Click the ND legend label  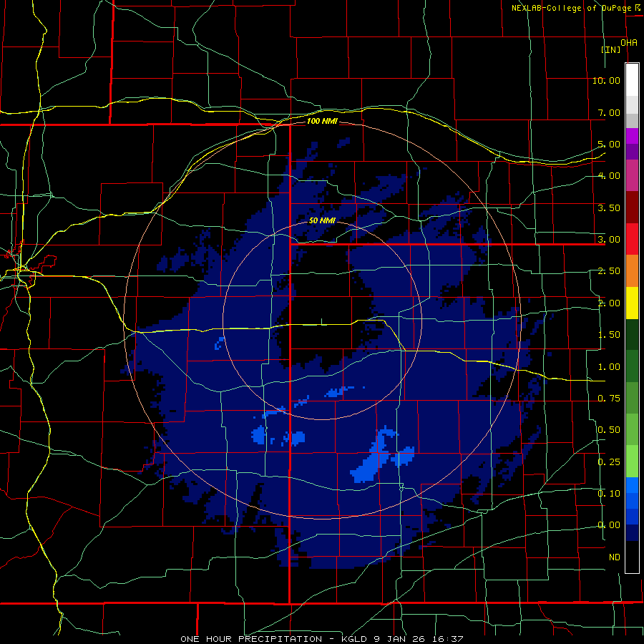click(615, 557)
